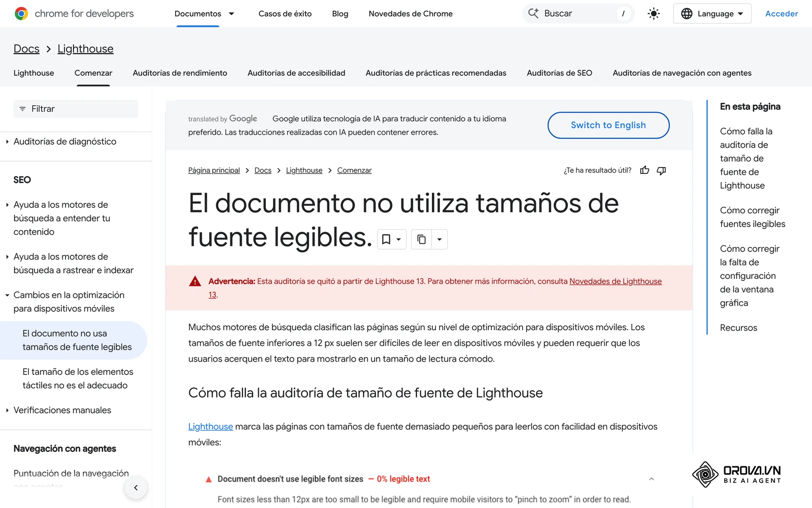Collapse the left sidebar with the chevron button
The image size is (812, 508).
(136, 488)
